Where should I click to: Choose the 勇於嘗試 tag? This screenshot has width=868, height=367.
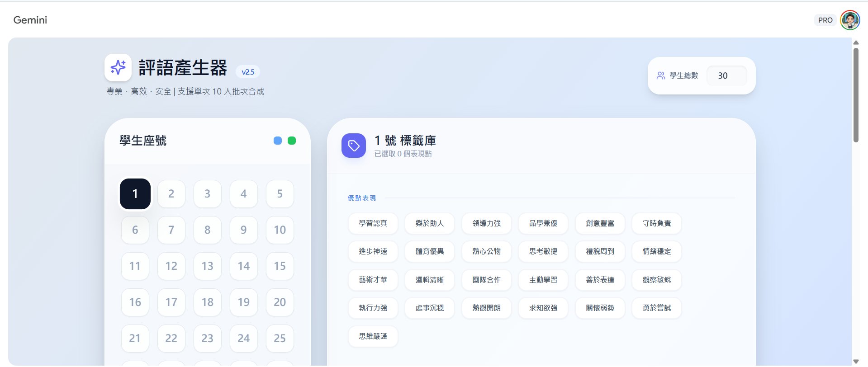pyautogui.click(x=657, y=308)
